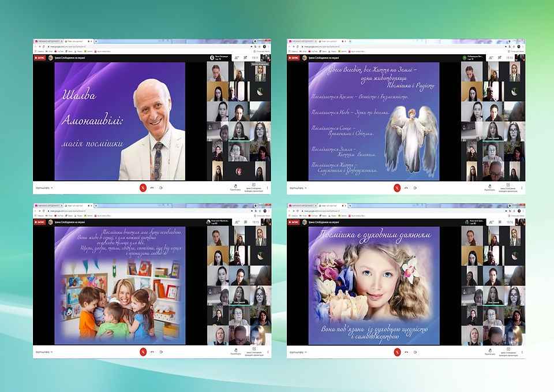The image size is (554, 392).
Task: Raise hand in the top-right Meet window
Action: point(490,187)
